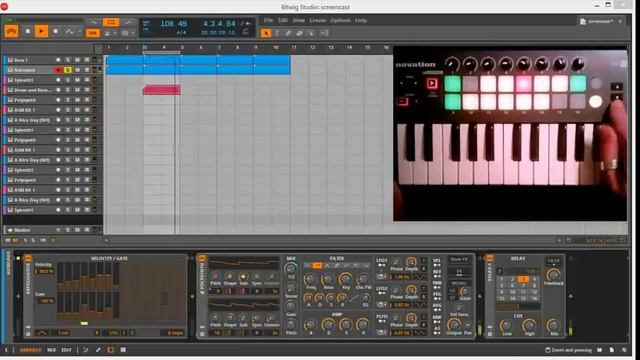This screenshot has width=640, height=360.
Task: Click the Delay Mix knob
Action: [x=553, y=325]
